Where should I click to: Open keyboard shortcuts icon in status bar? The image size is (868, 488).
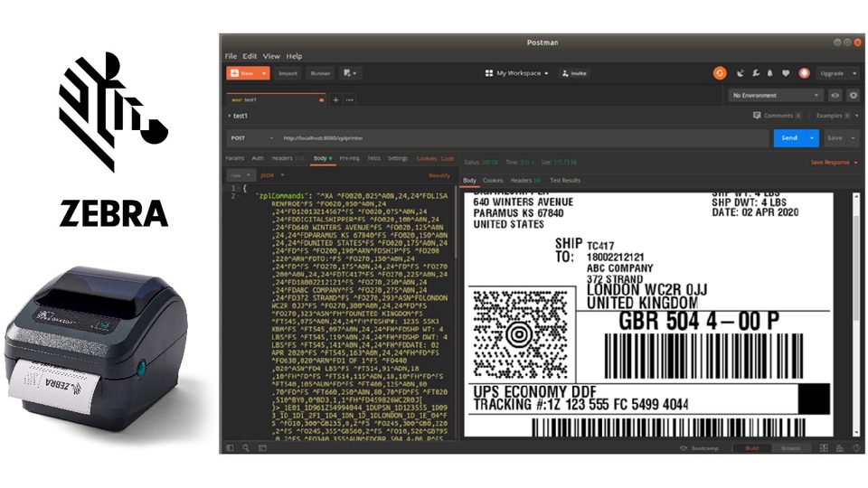click(840, 447)
